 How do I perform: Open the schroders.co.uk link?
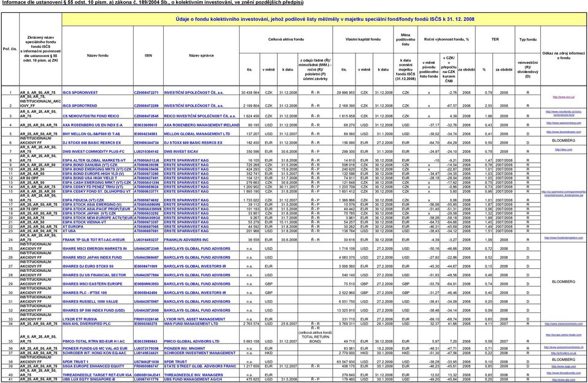(x=563, y=353)
